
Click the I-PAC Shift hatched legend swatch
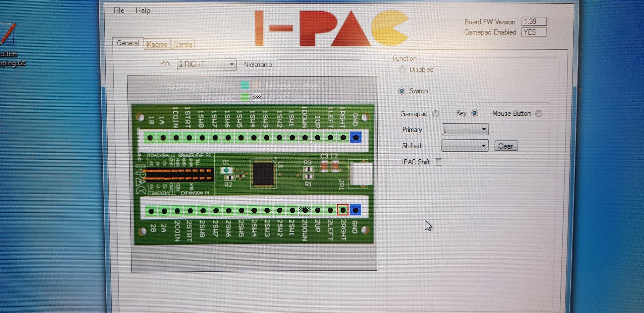[x=257, y=97]
